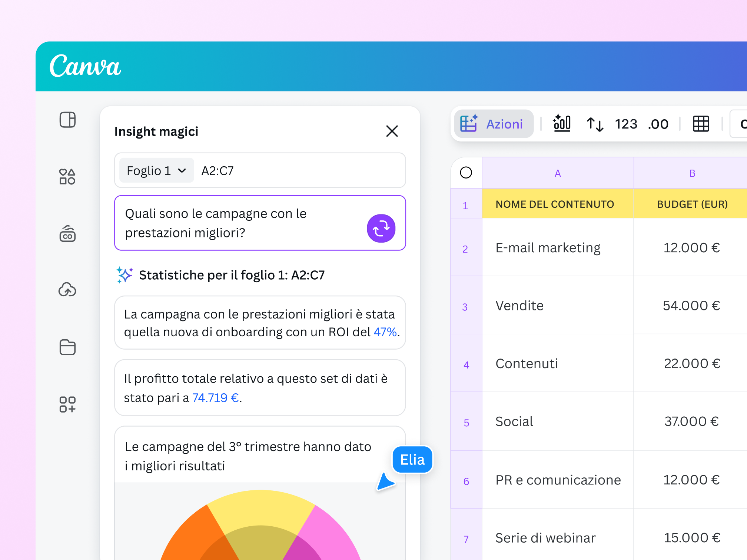The image size is (747, 560).
Task: Apply the 123 number format
Action: point(626,124)
